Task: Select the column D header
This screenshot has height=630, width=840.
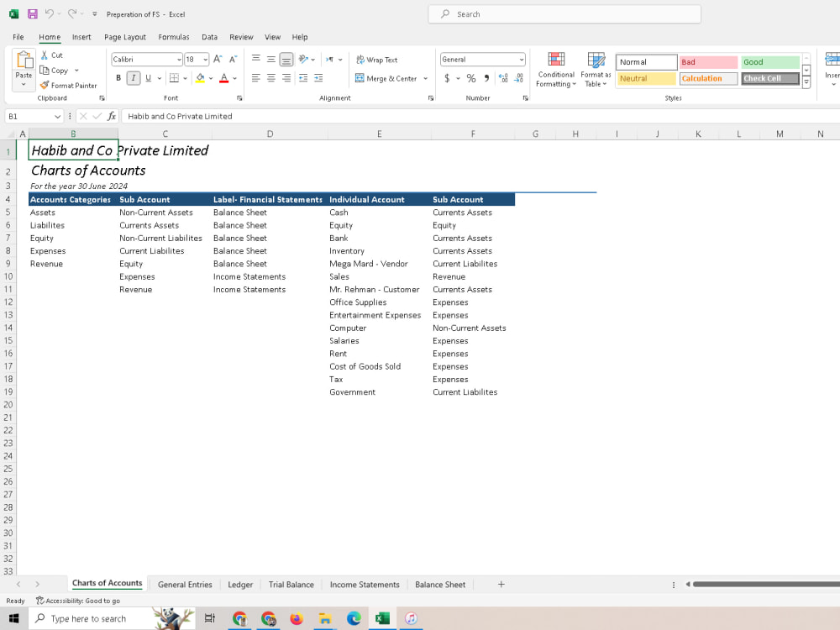Action: click(270, 134)
